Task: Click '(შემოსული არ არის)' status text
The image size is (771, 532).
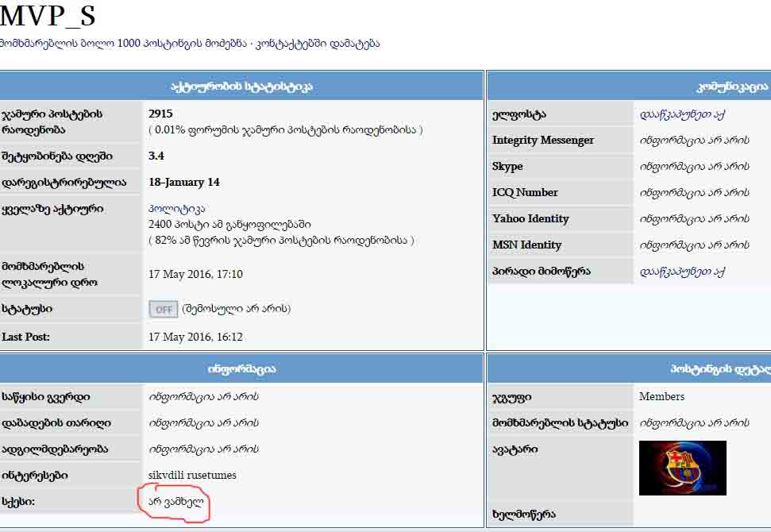Action: coord(237,309)
